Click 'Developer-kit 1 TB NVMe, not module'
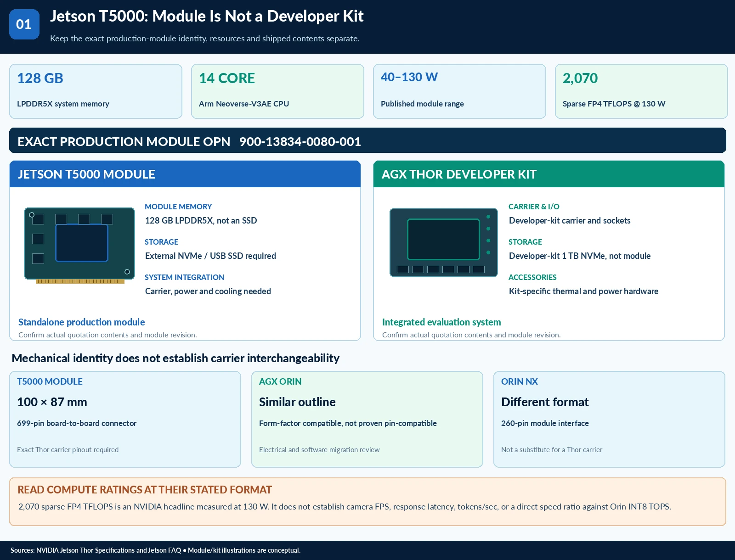 tap(580, 256)
